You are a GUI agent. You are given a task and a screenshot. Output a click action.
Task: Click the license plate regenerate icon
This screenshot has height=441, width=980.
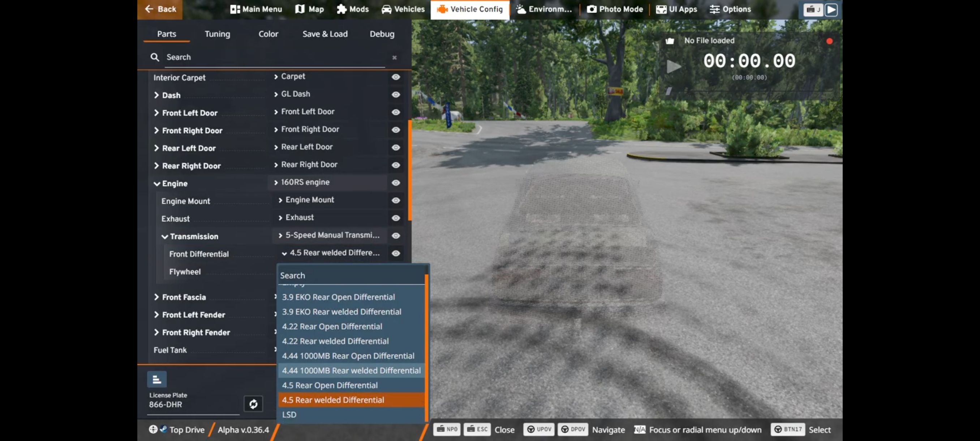pyautogui.click(x=253, y=404)
